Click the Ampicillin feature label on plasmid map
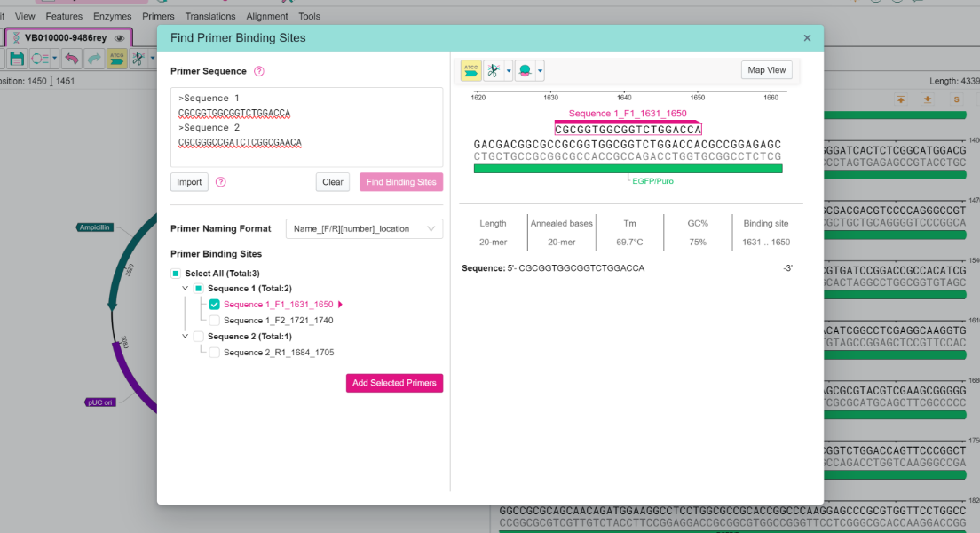This screenshot has width=980, height=533. (95, 227)
